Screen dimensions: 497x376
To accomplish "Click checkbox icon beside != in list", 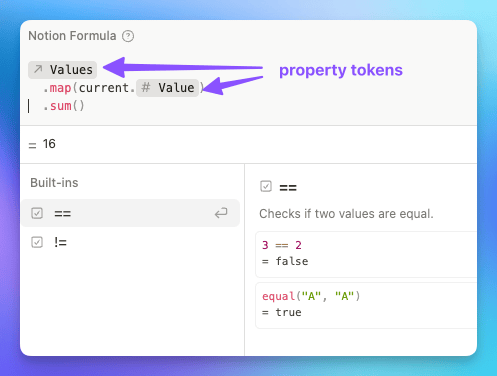I will pos(37,242).
